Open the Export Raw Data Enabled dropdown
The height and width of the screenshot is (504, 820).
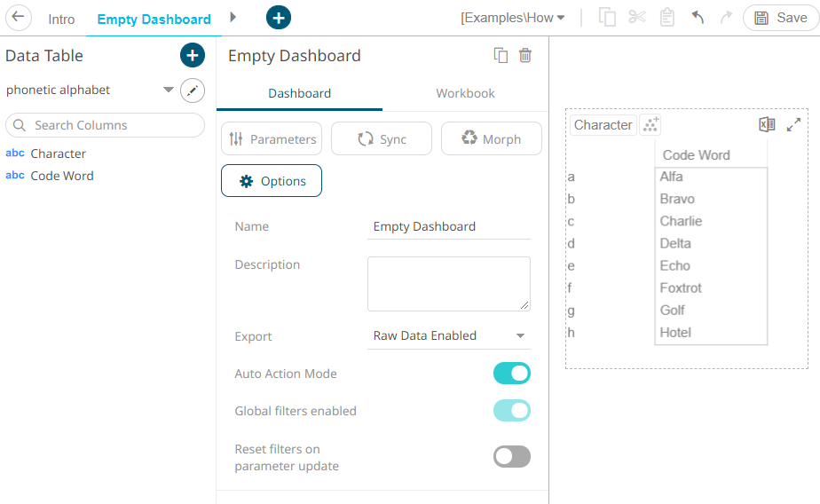(449, 335)
